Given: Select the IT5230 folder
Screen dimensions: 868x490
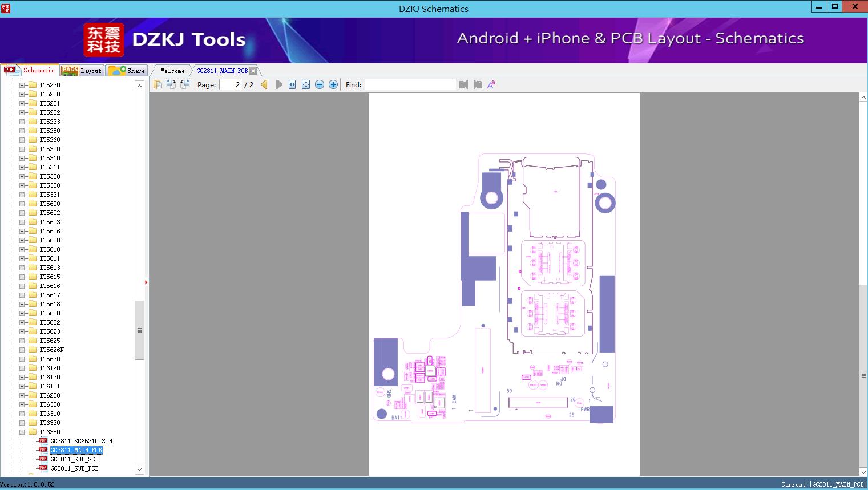Looking at the screenshot, I should 50,94.
